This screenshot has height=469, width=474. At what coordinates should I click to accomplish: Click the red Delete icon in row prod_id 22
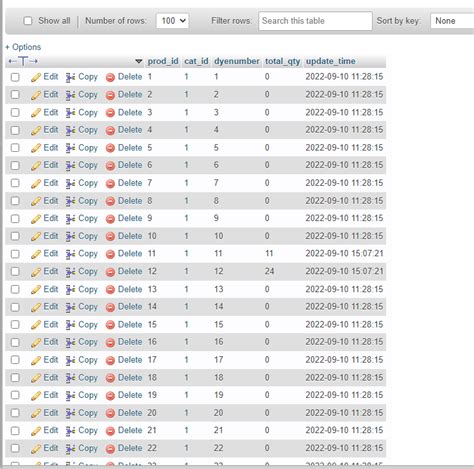[x=110, y=449]
